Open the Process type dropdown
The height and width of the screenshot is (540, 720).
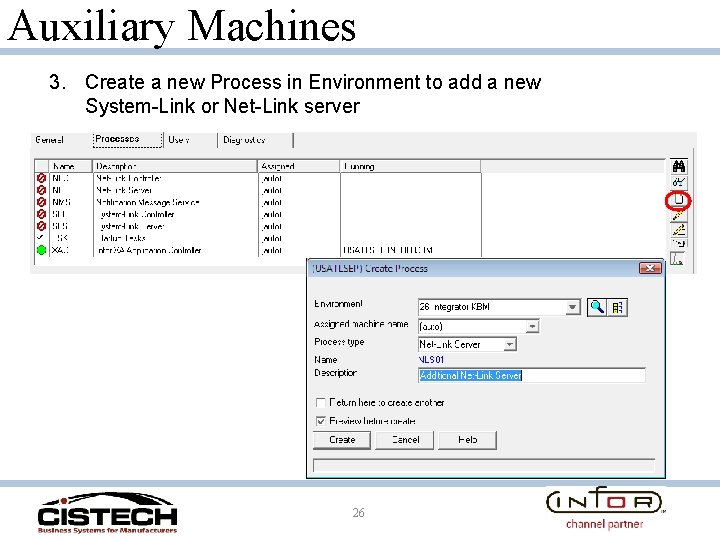point(509,344)
